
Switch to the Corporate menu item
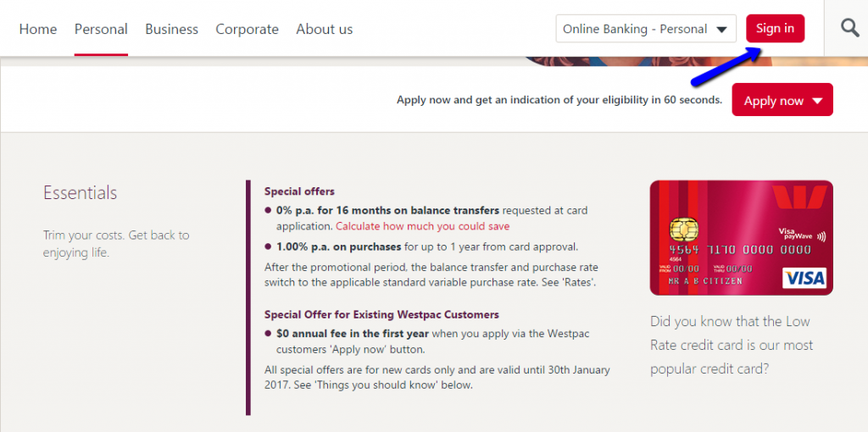click(247, 29)
